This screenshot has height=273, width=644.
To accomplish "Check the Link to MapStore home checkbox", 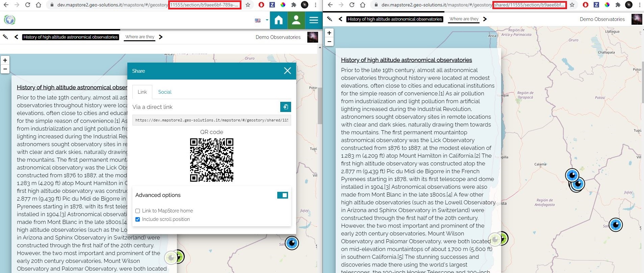I will (138, 211).
